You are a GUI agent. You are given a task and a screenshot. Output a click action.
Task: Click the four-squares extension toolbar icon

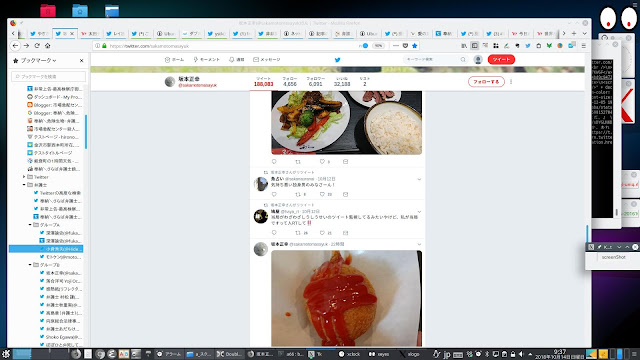pyautogui.click(x=496, y=46)
